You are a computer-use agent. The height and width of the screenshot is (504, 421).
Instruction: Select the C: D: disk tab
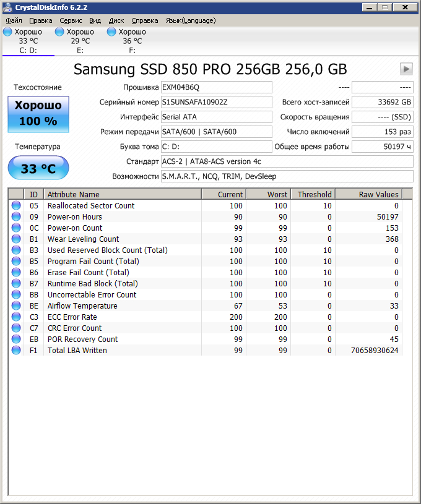tap(28, 41)
